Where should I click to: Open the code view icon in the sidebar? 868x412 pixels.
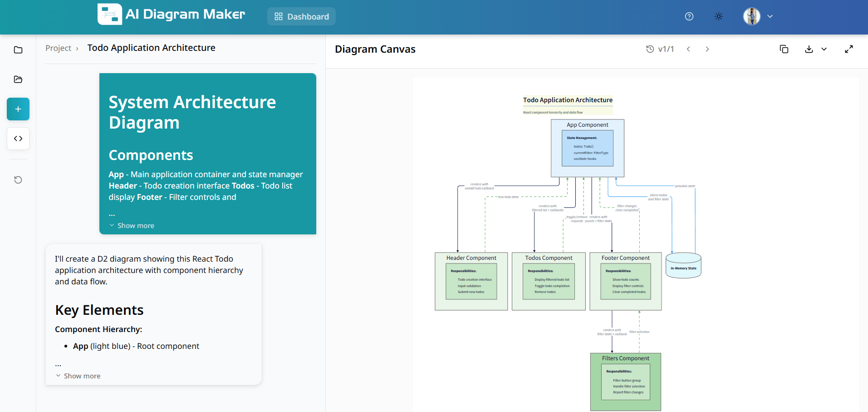click(18, 139)
